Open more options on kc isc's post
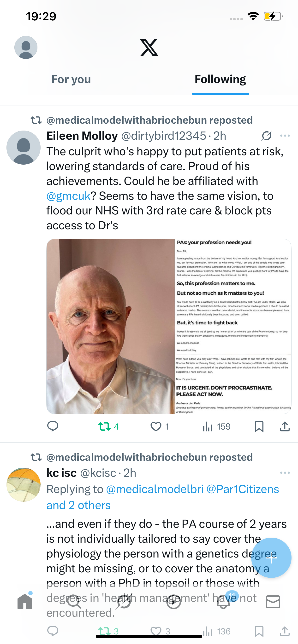The image size is (298, 644). tap(285, 473)
